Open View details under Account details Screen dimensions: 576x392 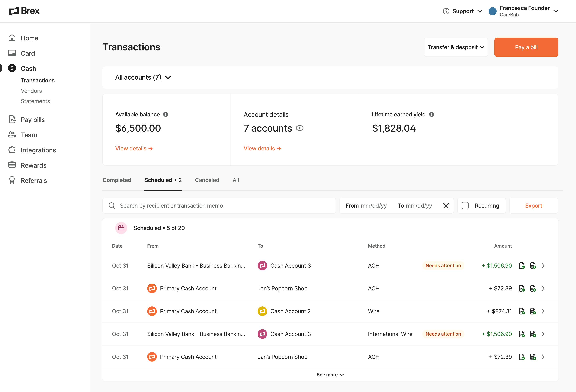point(262,148)
